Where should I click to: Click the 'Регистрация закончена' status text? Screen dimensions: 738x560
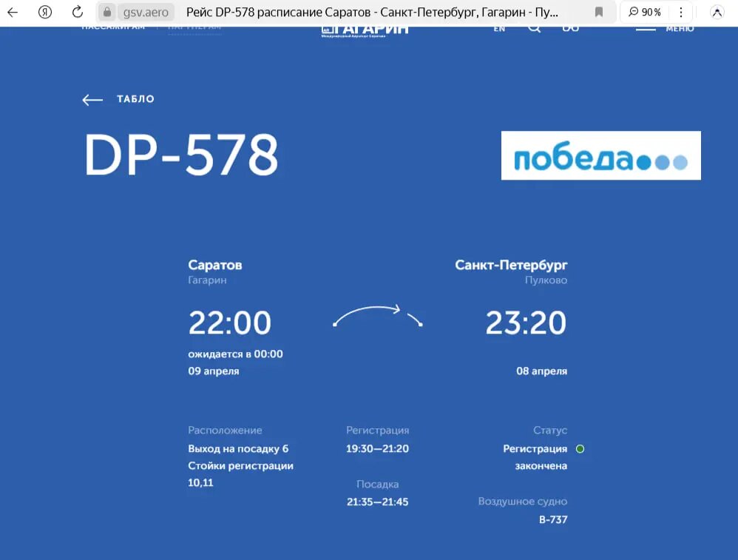tap(535, 457)
